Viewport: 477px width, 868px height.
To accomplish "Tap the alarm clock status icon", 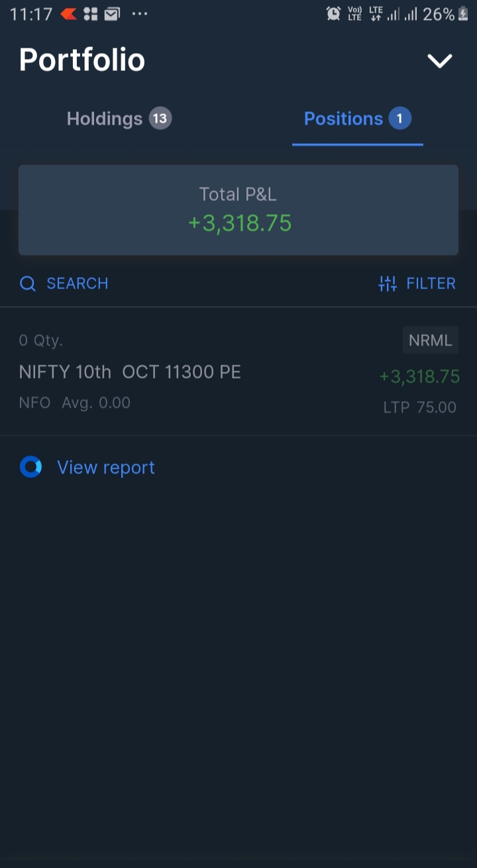I will click(333, 14).
